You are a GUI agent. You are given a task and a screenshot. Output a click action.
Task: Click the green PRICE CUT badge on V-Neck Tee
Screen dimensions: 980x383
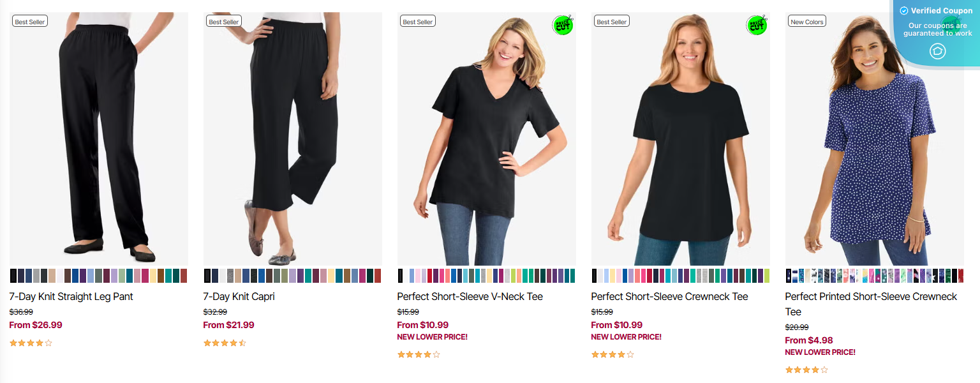point(562,26)
